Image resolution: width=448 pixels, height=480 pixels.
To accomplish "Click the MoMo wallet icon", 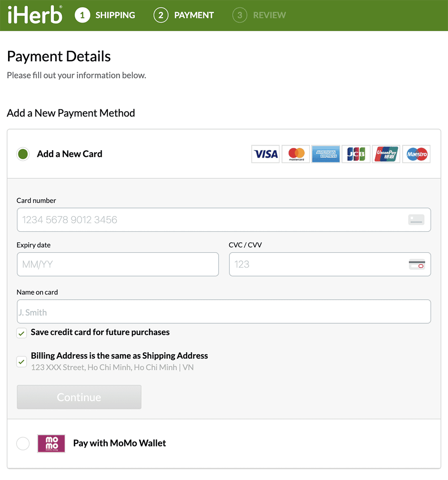I will point(51,443).
